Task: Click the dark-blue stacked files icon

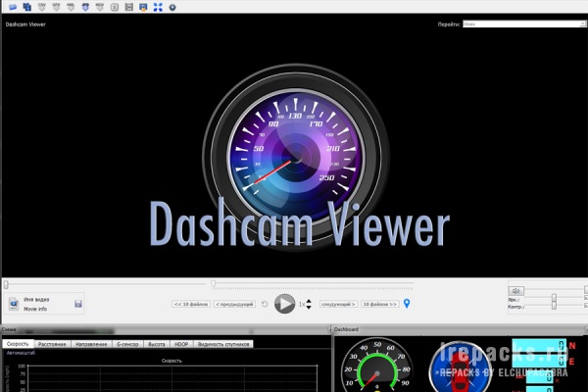Action: click(x=27, y=7)
